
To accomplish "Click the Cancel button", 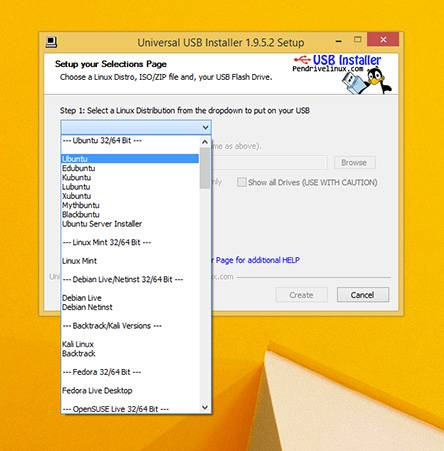I will coord(363,295).
